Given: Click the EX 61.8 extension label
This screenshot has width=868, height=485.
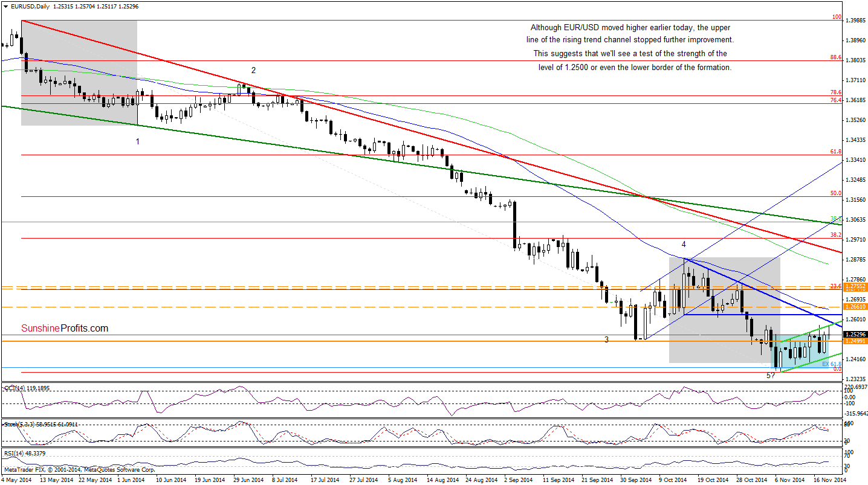Looking at the screenshot, I should click(832, 364).
